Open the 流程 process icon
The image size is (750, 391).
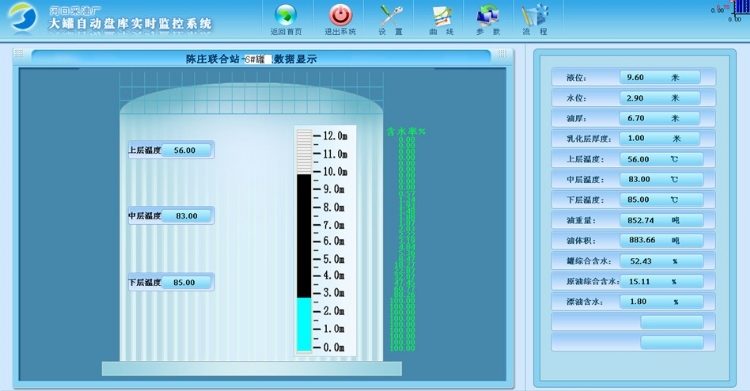click(535, 15)
